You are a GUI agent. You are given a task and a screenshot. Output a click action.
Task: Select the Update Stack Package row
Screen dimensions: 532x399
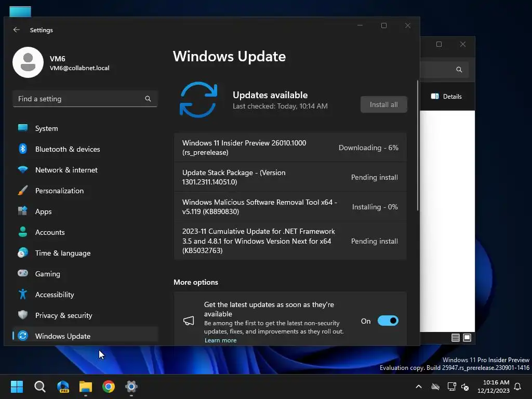(x=290, y=177)
